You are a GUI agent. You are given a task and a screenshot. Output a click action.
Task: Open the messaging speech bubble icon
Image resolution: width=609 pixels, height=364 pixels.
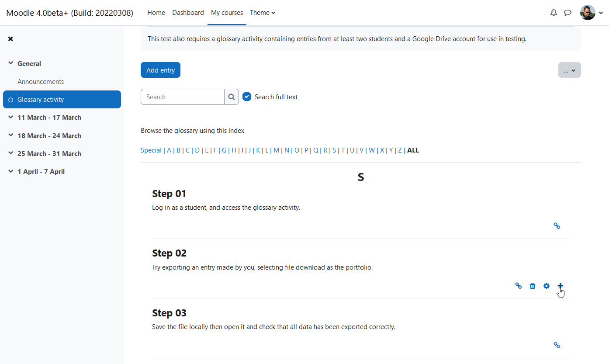[x=567, y=13]
